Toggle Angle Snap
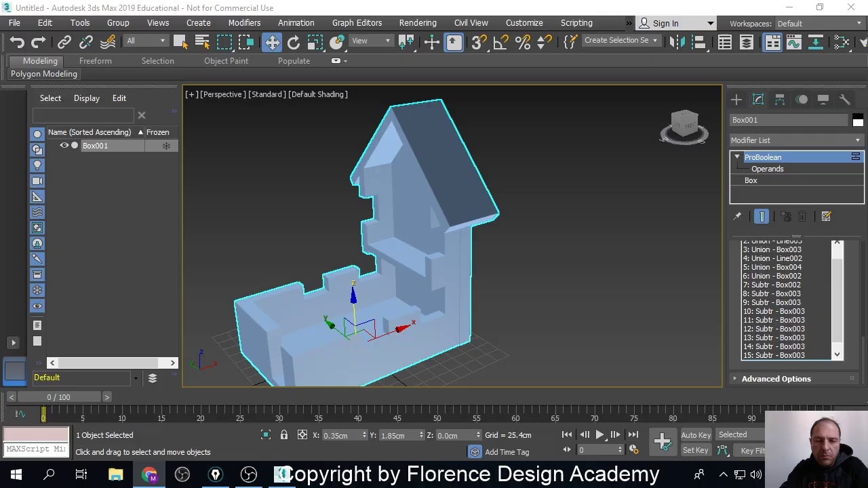The width and height of the screenshot is (868, 488). pyautogui.click(x=500, y=42)
